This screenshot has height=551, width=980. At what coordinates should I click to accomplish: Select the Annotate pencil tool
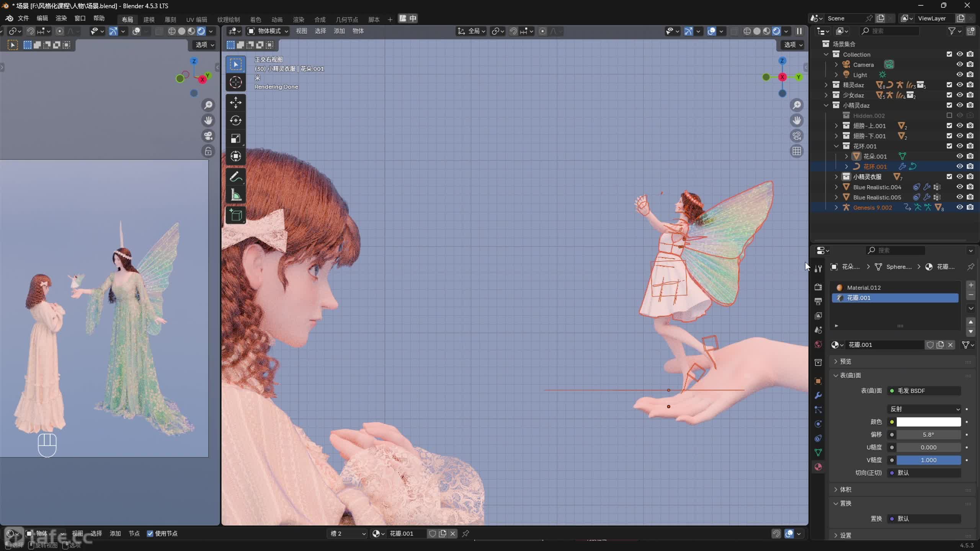(235, 177)
